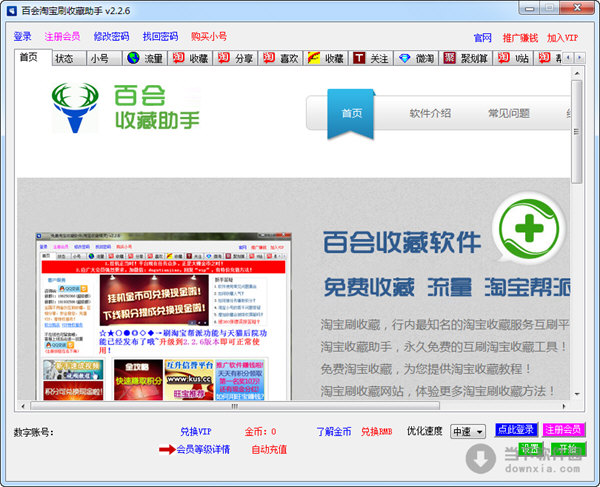Click the horizontal scrollbar right arrow
The height and width of the screenshot is (487, 600).
click(x=564, y=406)
